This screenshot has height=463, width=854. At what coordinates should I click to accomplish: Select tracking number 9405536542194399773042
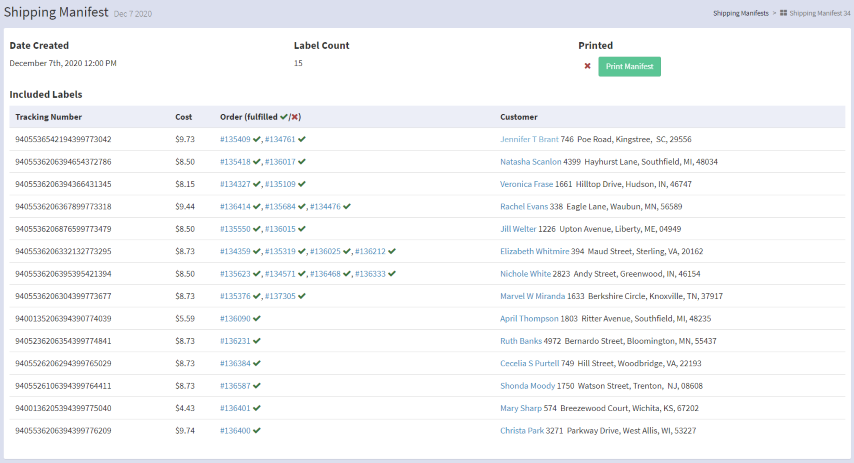pyautogui.click(x=63, y=139)
